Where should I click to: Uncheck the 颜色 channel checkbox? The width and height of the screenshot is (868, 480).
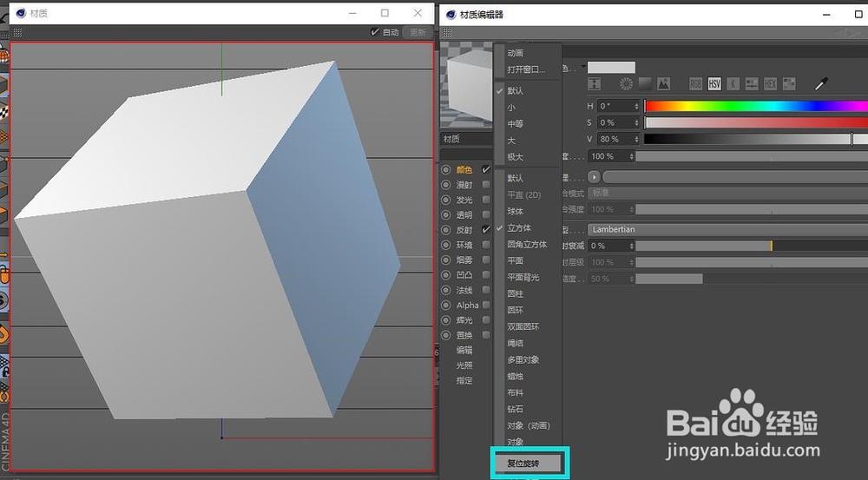click(486, 169)
